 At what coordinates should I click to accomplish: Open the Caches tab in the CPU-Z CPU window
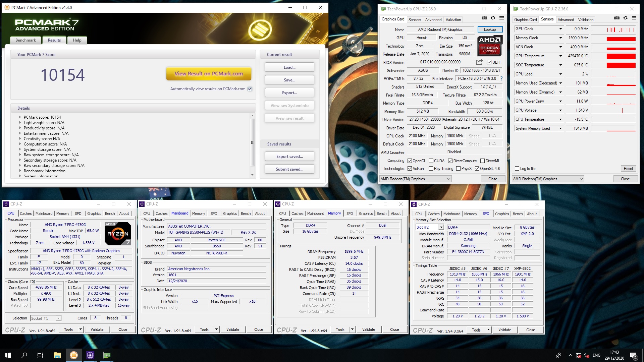click(x=26, y=214)
